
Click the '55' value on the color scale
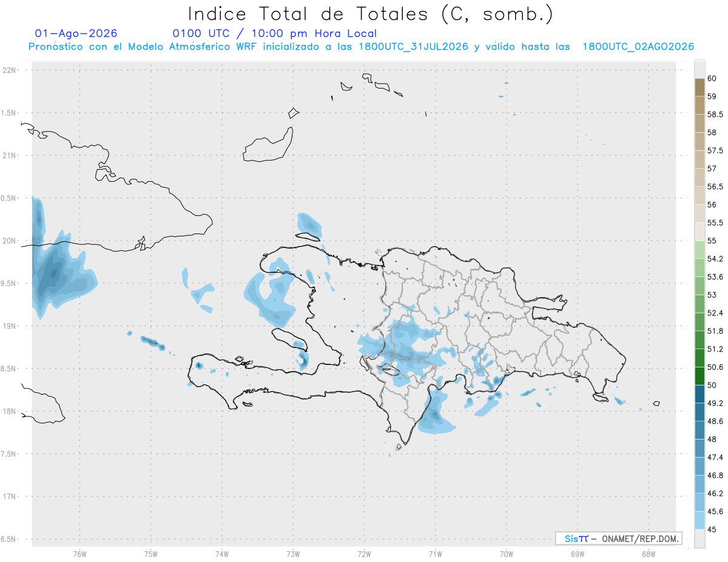712,241
